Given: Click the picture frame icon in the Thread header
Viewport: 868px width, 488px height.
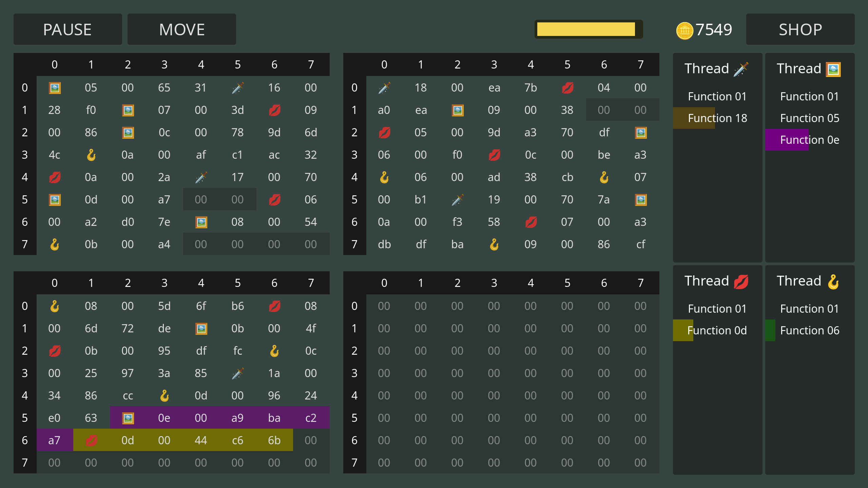Looking at the screenshot, I should 833,69.
